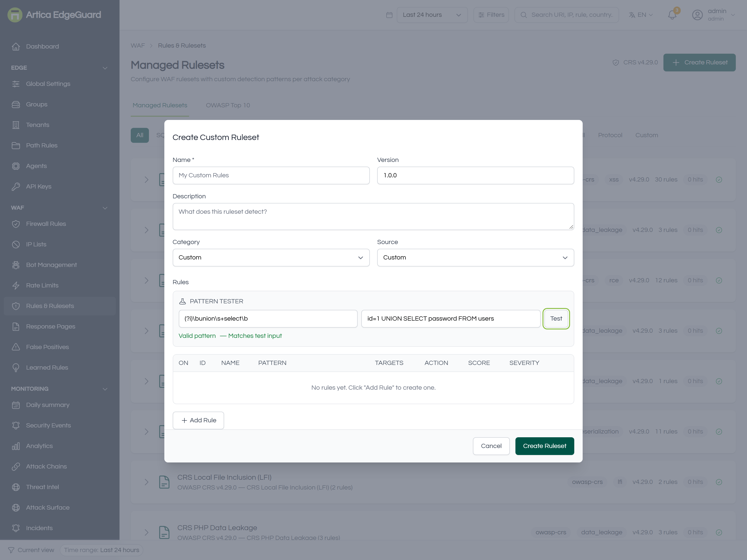747x560 pixels.
Task: Click the green Create Ruleset dialog button
Action: point(544,446)
